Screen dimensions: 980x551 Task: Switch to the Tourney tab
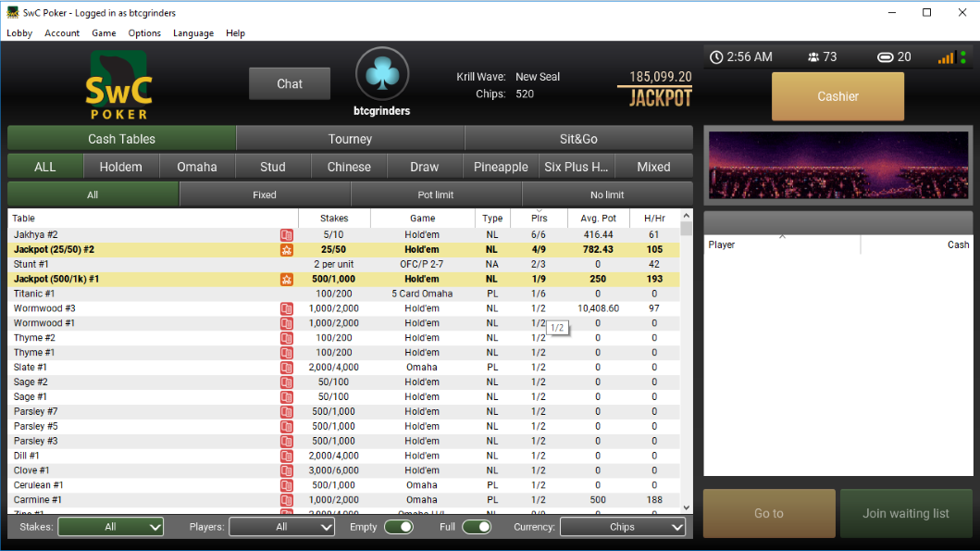coord(350,139)
